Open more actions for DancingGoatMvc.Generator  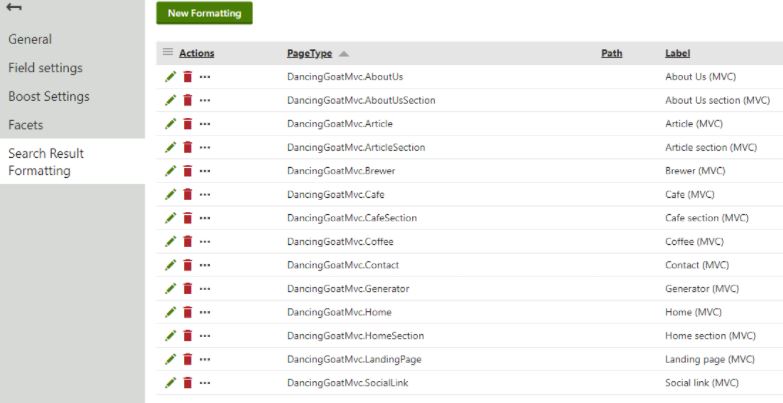tap(205, 289)
